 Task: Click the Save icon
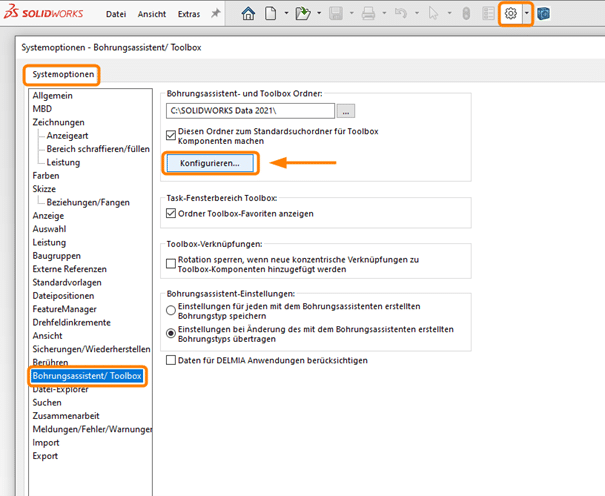pyautogui.click(x=336, y=13)
